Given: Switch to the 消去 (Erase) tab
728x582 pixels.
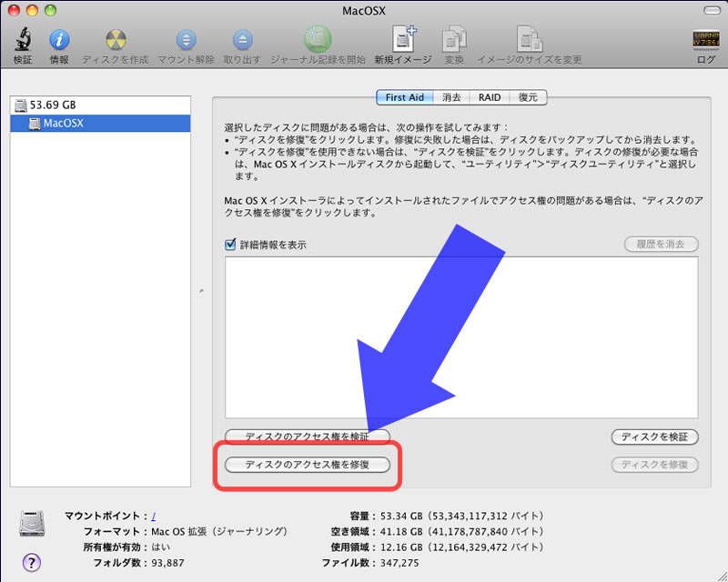Looking at the screenshot, I should (x=451, y=97).
